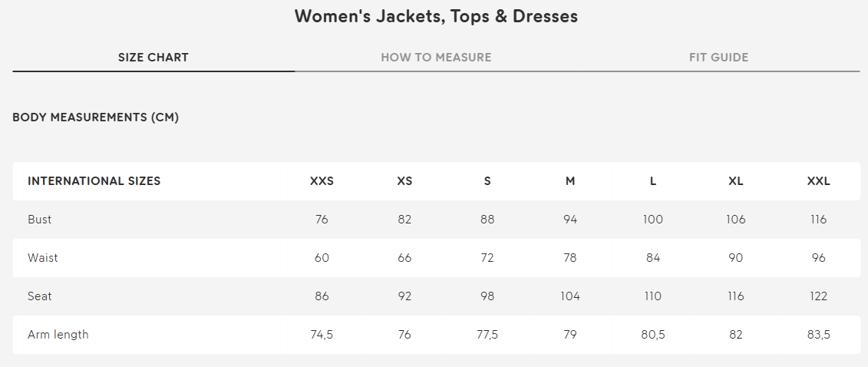The image size is (868, 367).
Task: Click Arm length value 74,5 for XXS
Action: (x=322, y=335)
